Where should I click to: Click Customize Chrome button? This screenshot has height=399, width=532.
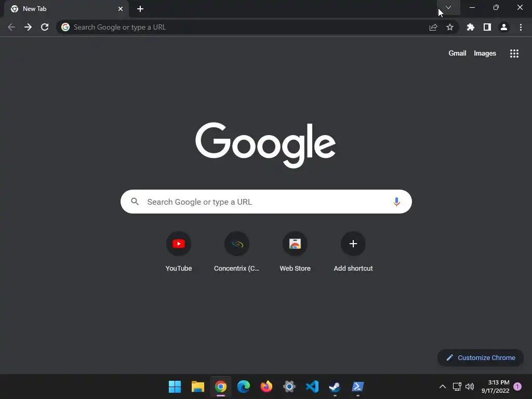481,357
